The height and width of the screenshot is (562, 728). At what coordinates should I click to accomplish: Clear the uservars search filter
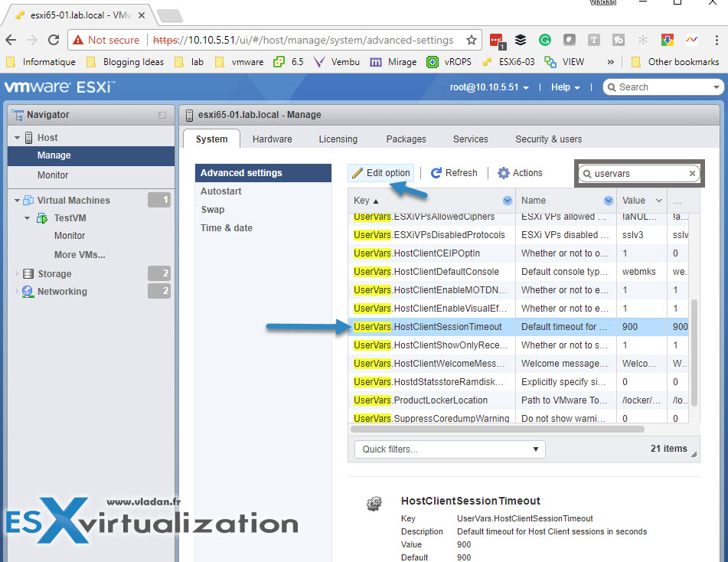(692, 173)
